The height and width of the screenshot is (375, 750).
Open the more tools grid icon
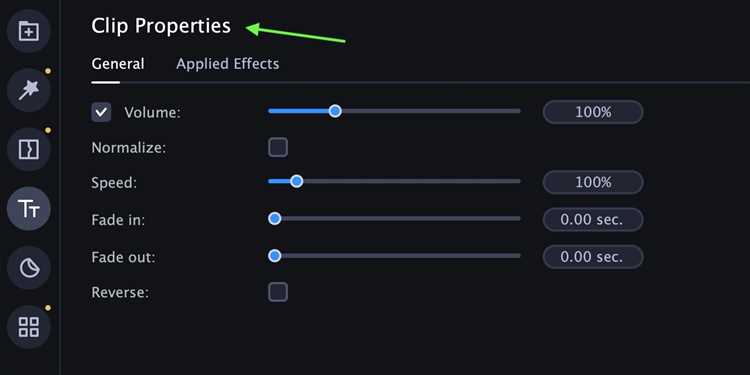point(29,327)
